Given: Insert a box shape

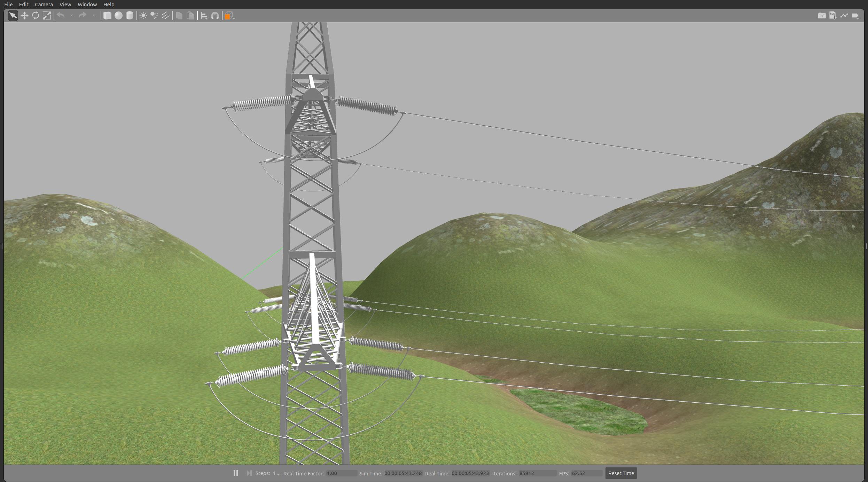Looking at the screenshot, I should (x=108, y=16).
